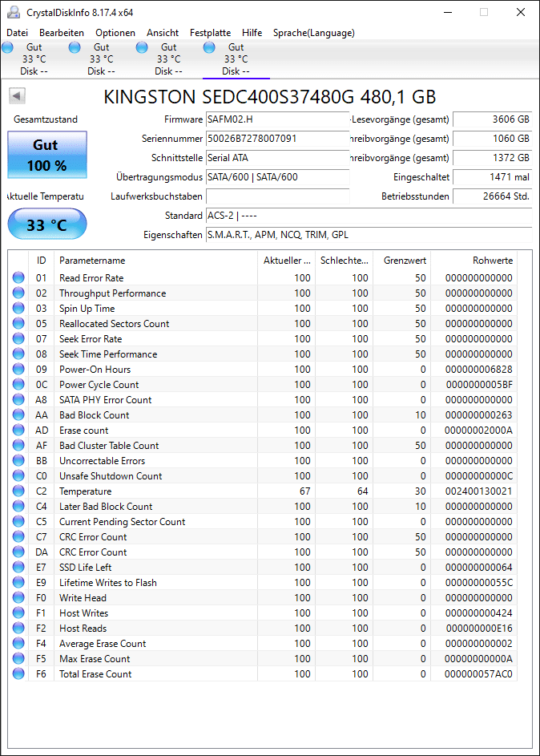Viewport: 540px width, 756px height.
Task: Select the Write Head row
Action: (263, 598)
